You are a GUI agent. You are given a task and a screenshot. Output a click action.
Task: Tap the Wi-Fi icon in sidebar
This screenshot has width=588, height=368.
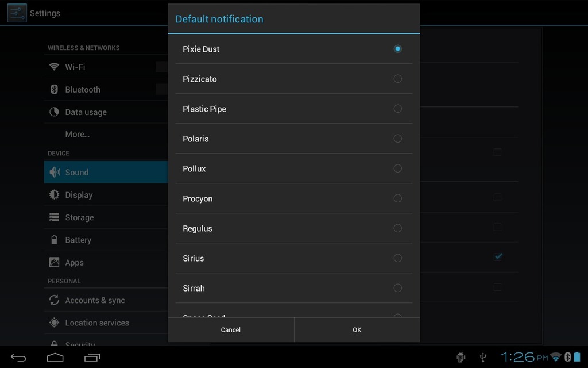pos(54,67)
